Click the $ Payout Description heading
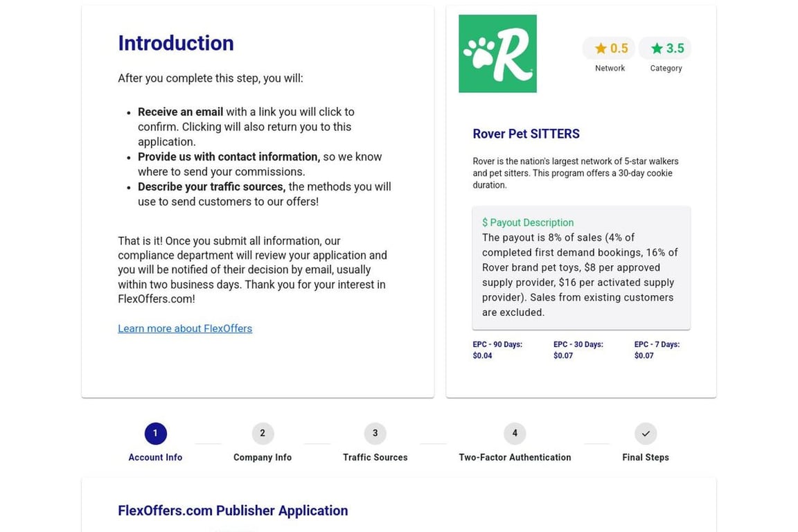The image size is (798, 532). [528, 222]
